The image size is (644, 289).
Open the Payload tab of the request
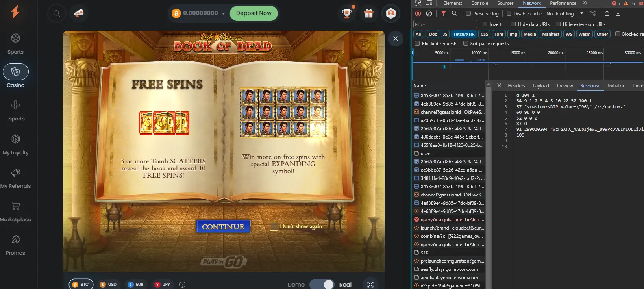pos(541,85)
